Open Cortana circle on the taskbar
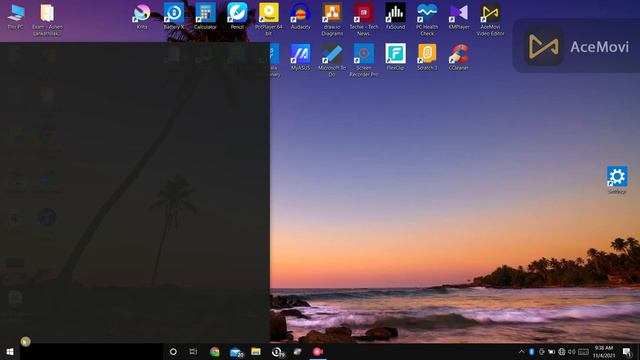This screenshot has height=360, width=640. tap(173, 351)
